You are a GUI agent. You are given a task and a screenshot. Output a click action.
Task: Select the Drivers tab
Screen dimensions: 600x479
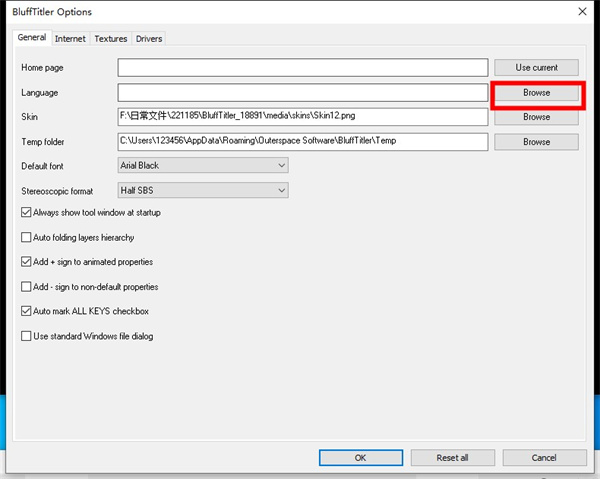(149, 39)
